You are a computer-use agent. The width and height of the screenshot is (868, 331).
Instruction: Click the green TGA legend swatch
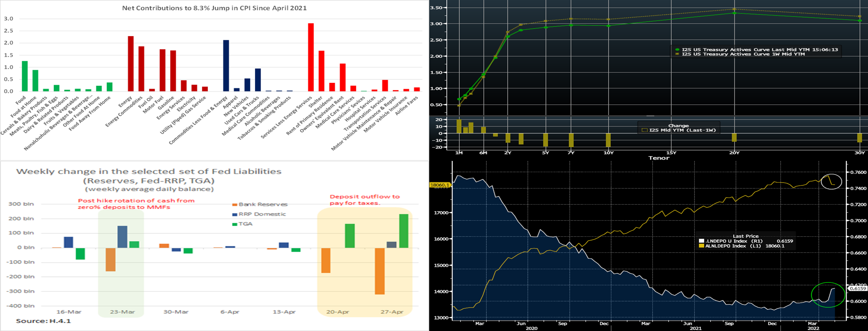(234, 224)
